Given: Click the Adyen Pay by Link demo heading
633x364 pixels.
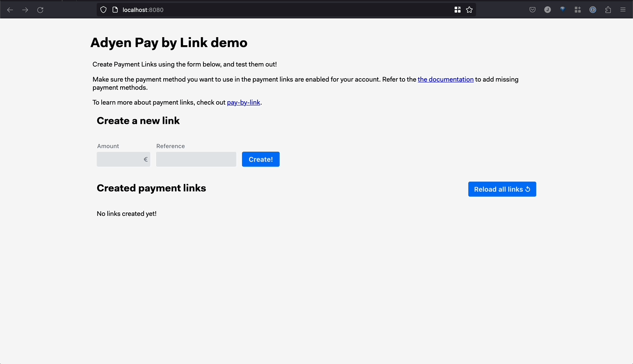Looking at the screenshot, I should [x=169, y=43].
